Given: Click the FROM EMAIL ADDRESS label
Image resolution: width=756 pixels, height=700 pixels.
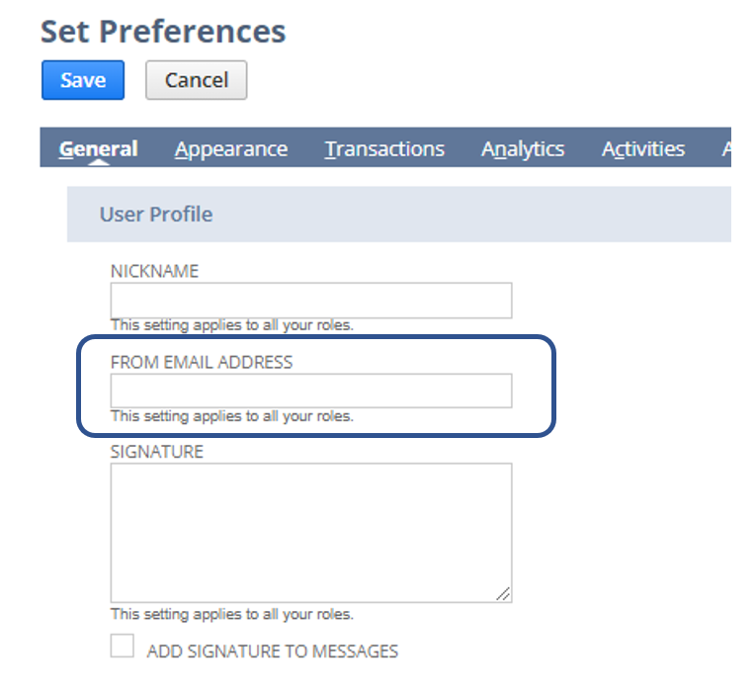Looking at the screenshot, I should click(x=202, y=362).
